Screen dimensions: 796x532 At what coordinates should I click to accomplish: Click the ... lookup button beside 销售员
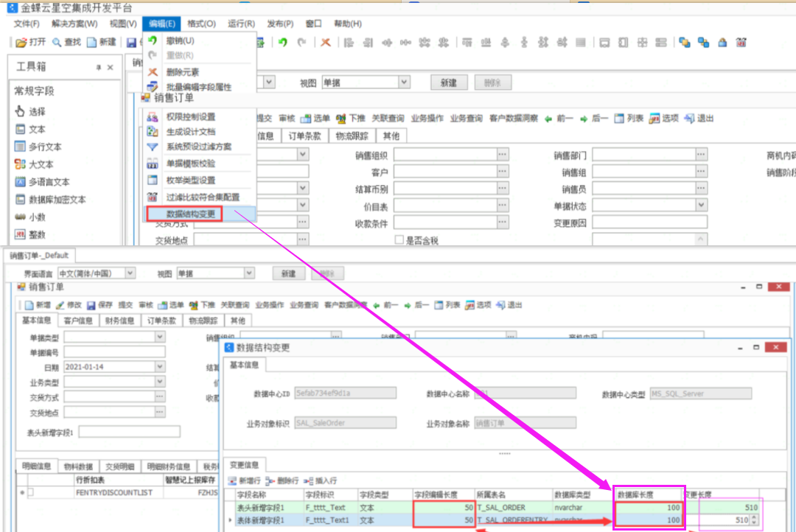point(701,189)
